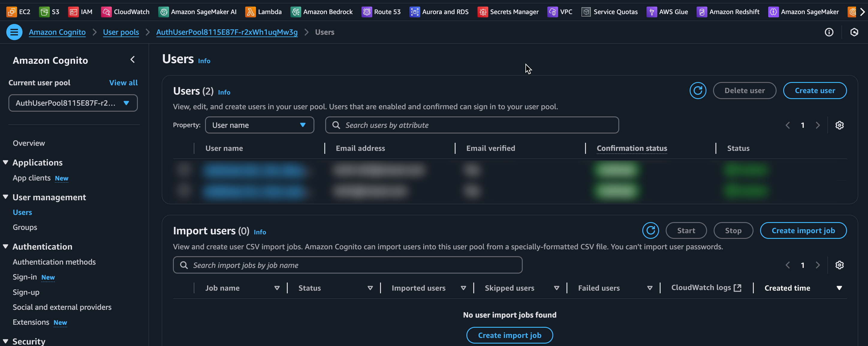This screenshot has height=346, width=868.
Task: Refresh the Import users list
Action: (x=650, y=230)
